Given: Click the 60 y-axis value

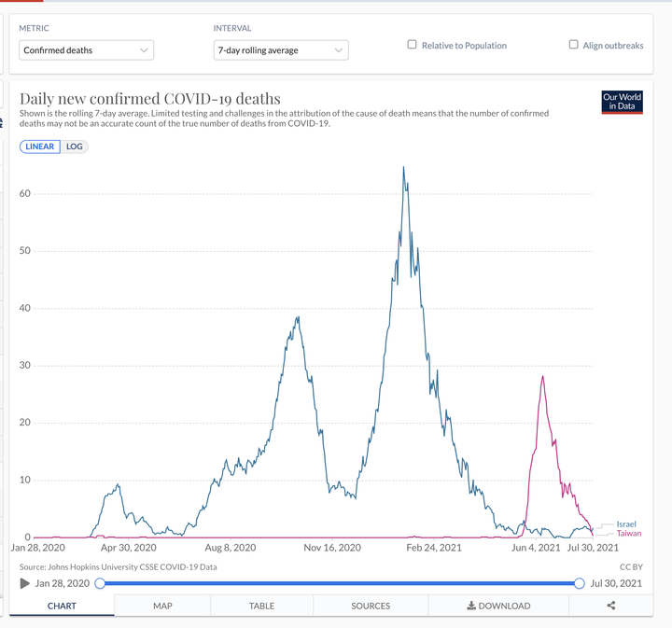Looking at the screenshot, I should pyautogui.click(x=25, y=194).
